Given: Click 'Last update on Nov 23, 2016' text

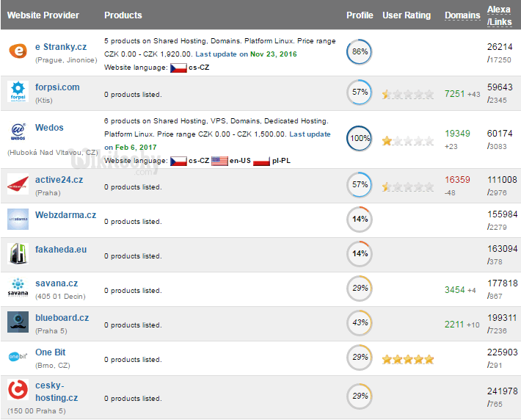Looking at the screenshot, I should click(247, 54).
